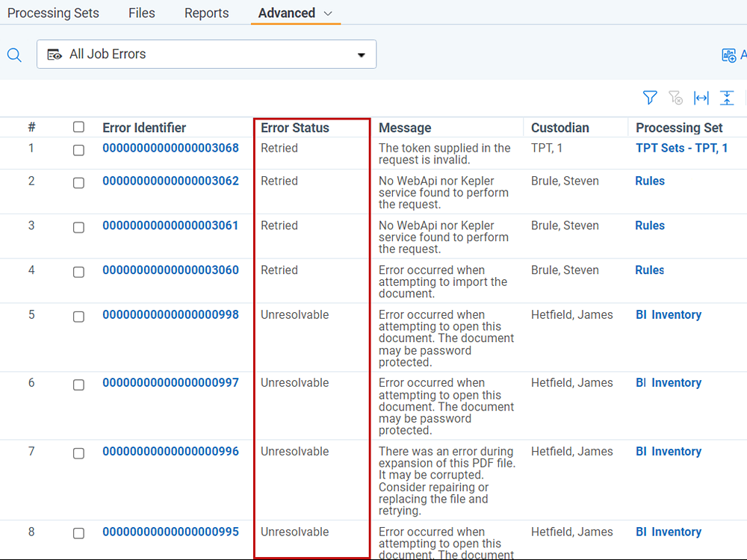747x560 pixels.
Task: Toggle the select-all header checkbox
Action: pyautogui.click(x=78, y=127)
